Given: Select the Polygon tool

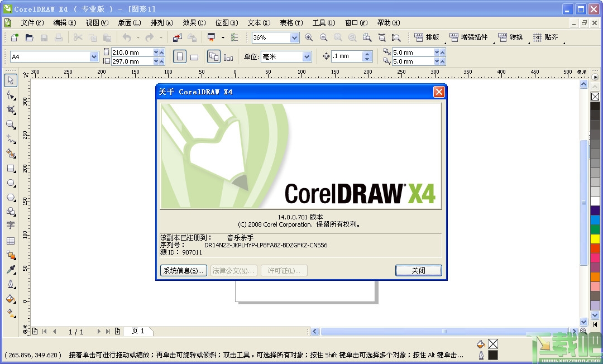Looking at the screenshot, I should pos(11,197).
